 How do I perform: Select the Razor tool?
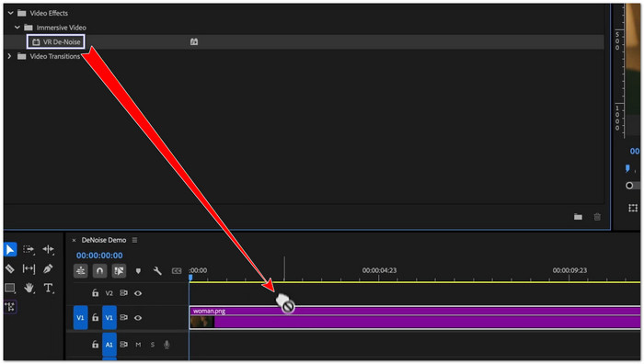pos(10,269)
